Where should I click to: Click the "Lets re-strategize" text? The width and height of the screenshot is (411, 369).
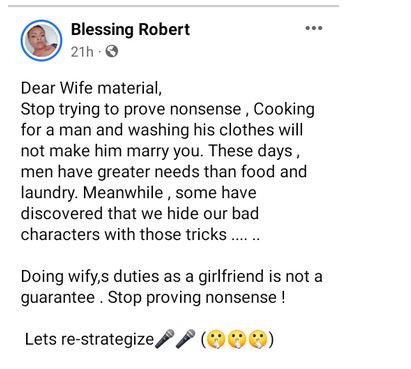click(x=89, y=339)
